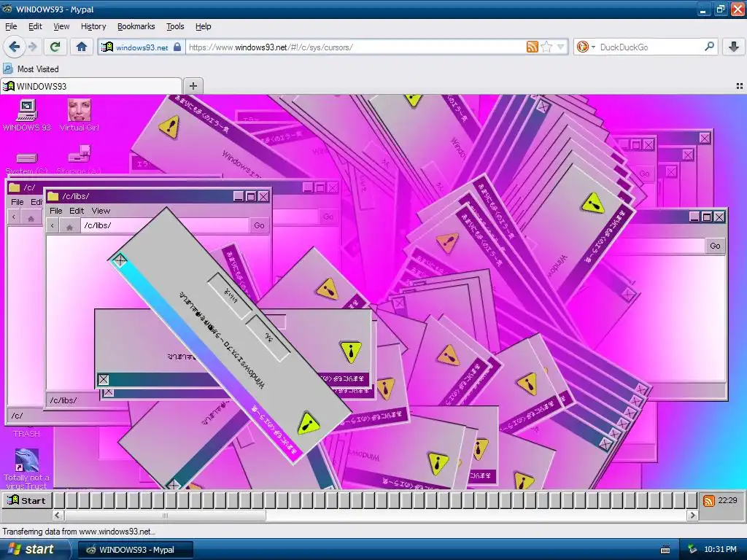The height and width of the screenshot is (560, 747).
Task: Open the WINDOWS 93 computer desktop icon
Action: [x=27, y=115]
